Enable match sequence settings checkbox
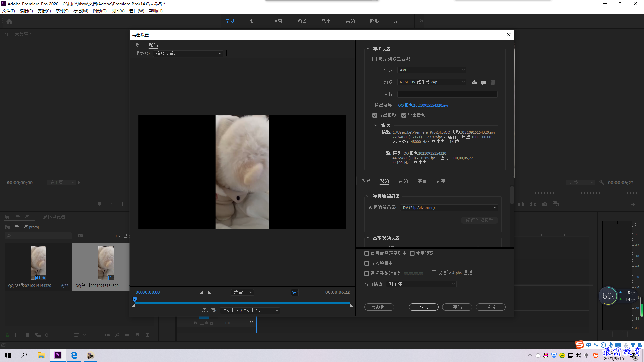This screenshot has height=362, width=644. click(x=375, y=59)
